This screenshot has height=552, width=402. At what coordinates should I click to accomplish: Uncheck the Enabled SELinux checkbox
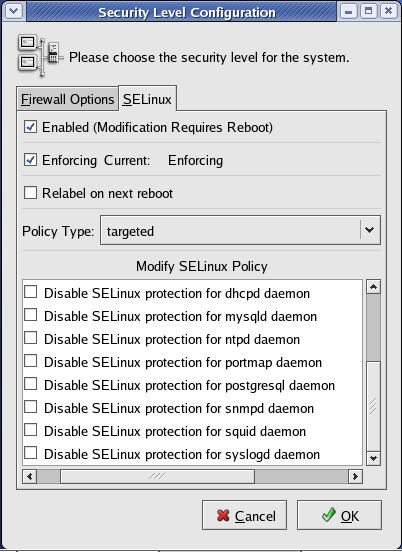pos(30,127)
